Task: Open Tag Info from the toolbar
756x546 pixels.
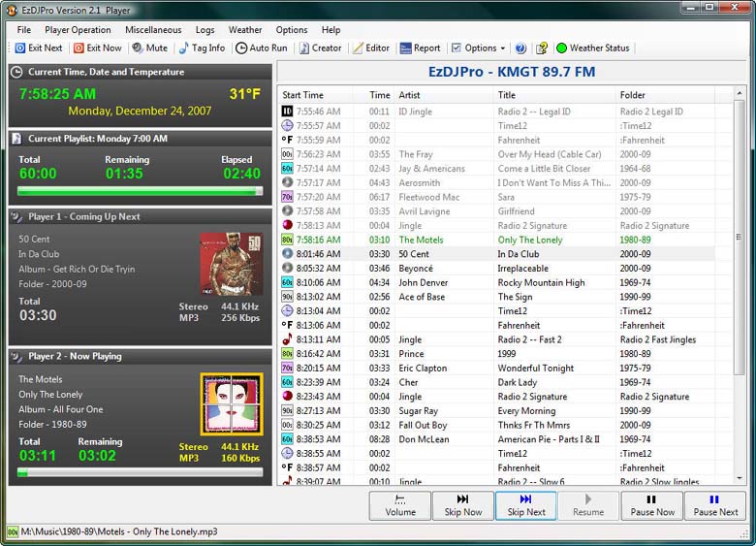Action: 202,48
